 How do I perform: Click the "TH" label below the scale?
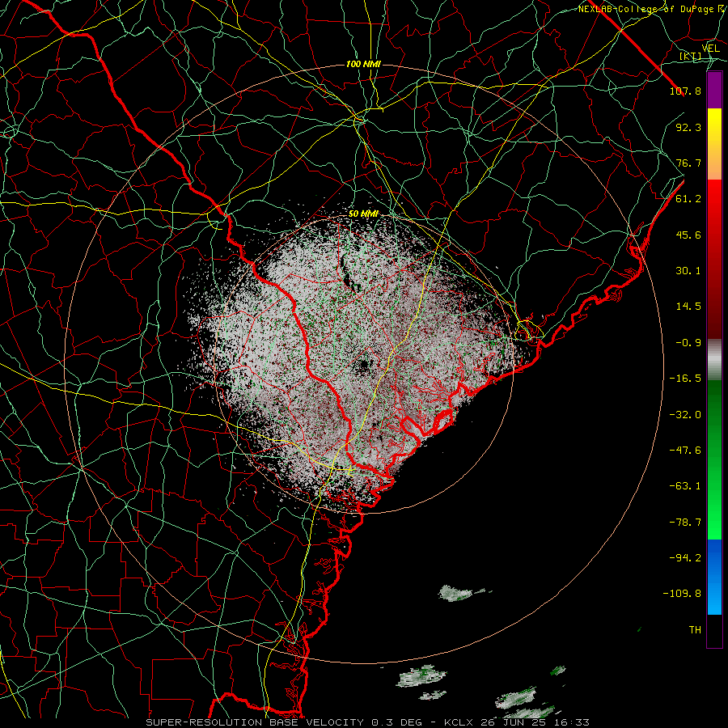(695, 630)
